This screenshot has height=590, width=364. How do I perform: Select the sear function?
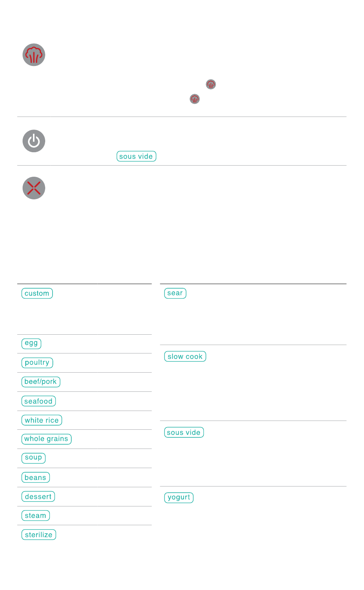coord(175,293)
